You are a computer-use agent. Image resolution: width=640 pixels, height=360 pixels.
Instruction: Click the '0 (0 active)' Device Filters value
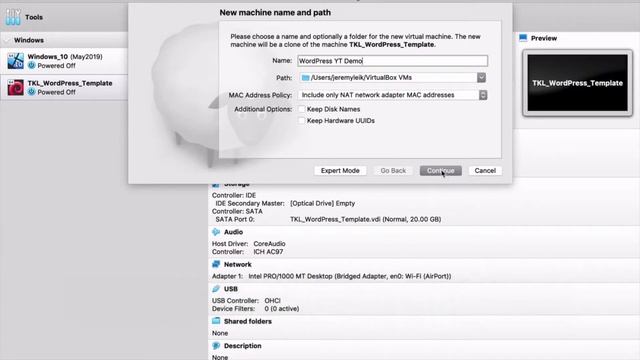(282, 309)
